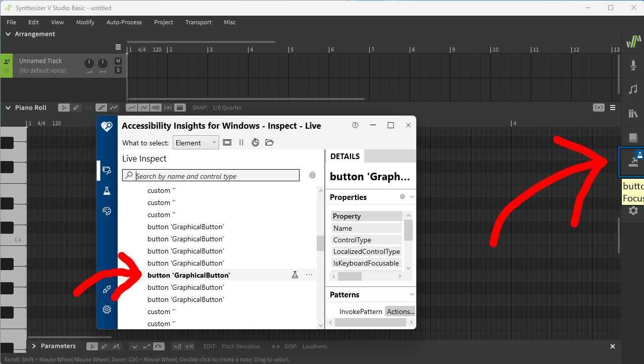644x364 pixels.
Task: Open Properties configuration gear in Details
Action: [x=403, y=197]
